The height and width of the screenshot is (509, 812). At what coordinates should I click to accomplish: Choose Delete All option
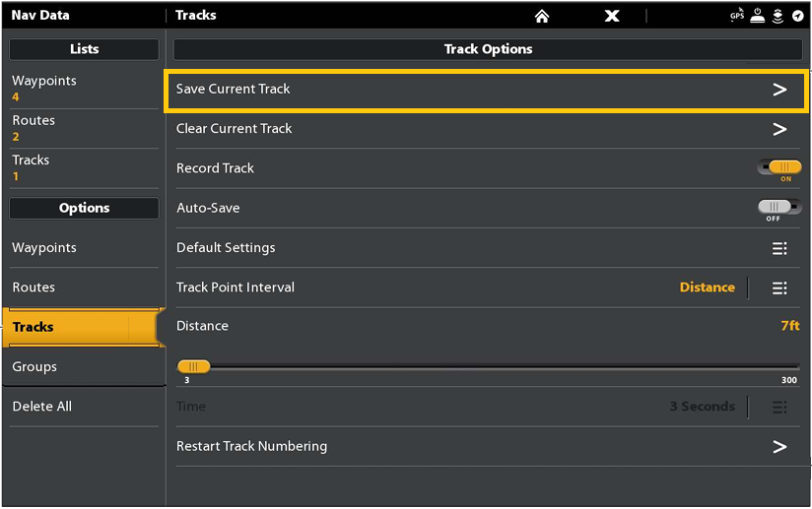pyautogui.click(x=79, y=407)
